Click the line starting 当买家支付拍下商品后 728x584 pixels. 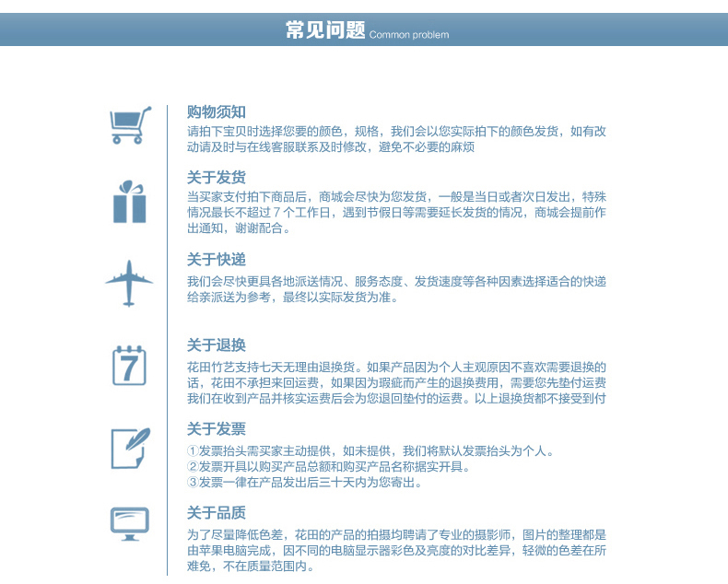(396, 197)
